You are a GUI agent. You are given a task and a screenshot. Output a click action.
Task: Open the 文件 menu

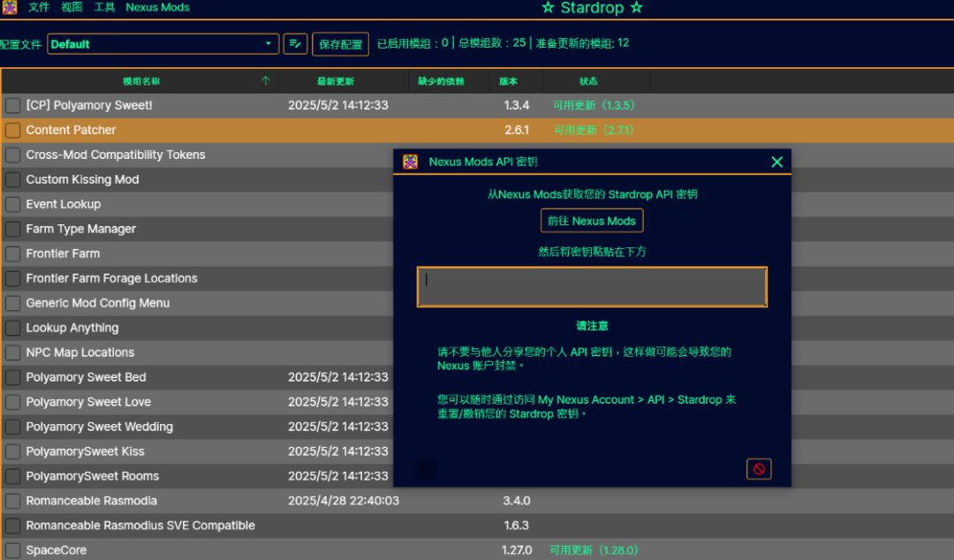pos(39,7)
